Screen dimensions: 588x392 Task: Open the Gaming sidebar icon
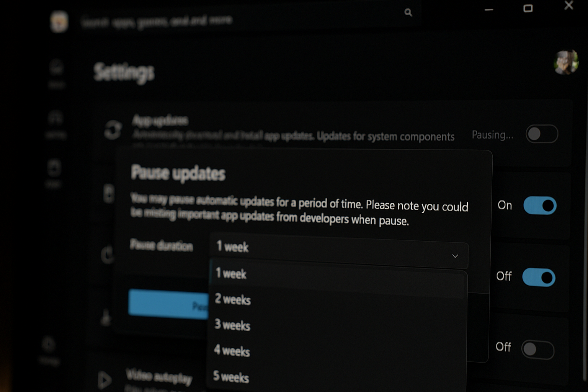pyautogui.click(x=56, y=124)
